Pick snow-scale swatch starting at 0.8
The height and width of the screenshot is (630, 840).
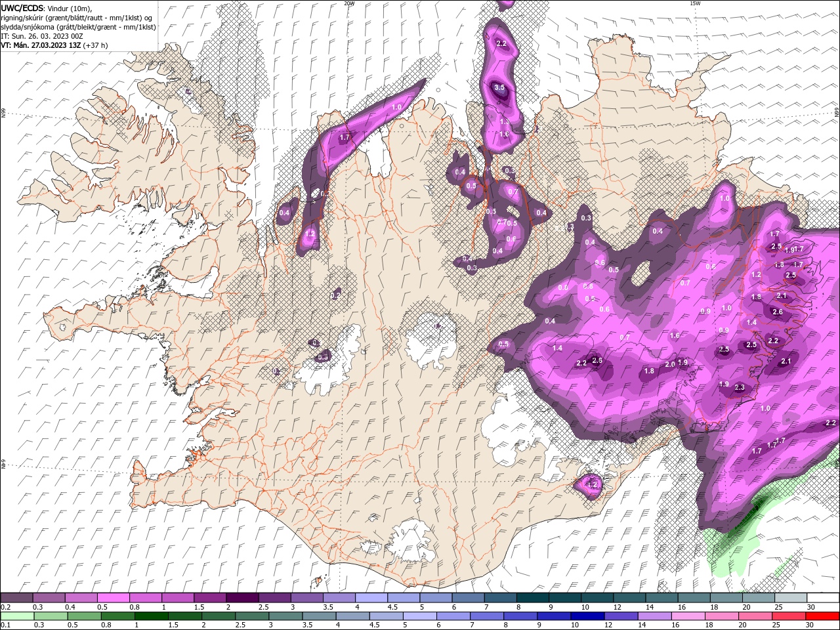(x=145, y=598)
